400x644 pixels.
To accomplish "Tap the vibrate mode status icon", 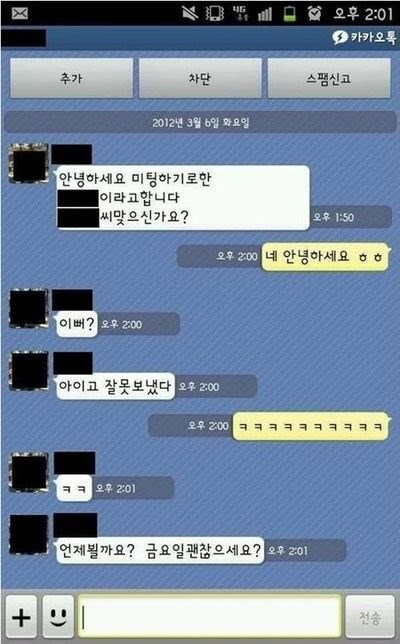I will point(215,14).
